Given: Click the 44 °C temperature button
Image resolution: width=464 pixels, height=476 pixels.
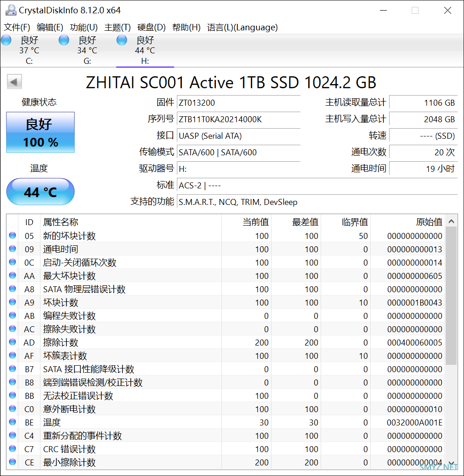Looking at the screenshot, I should point(40,192).
